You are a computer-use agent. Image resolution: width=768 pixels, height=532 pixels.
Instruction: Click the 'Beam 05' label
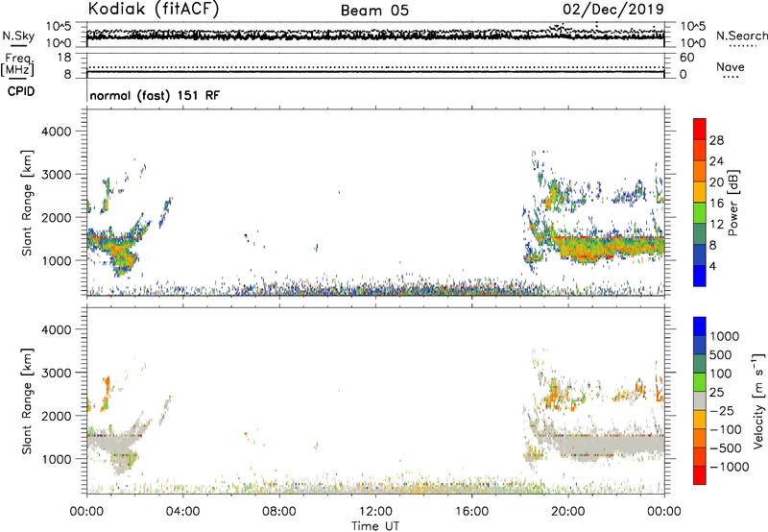click(374, 11)
